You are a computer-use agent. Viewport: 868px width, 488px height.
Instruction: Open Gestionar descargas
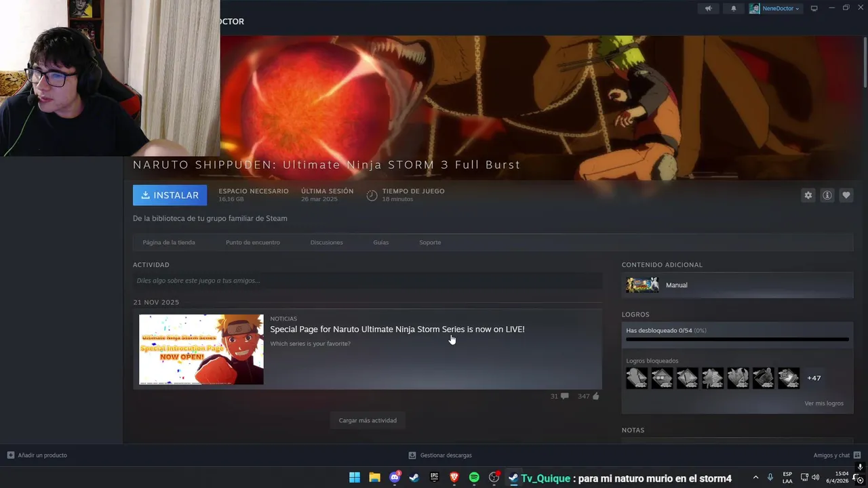click(439, 455)
